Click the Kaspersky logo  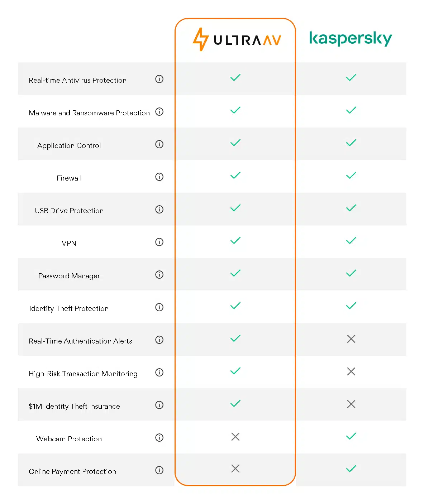[351, 38]
